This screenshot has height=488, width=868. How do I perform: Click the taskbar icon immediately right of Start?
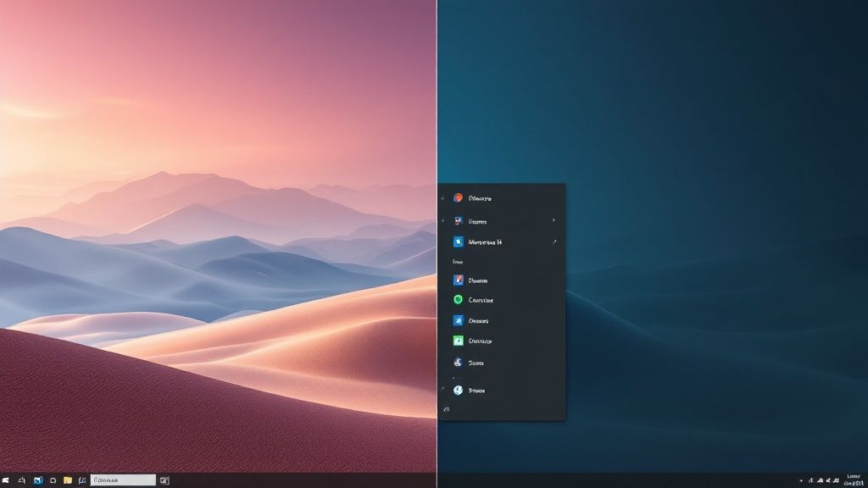[21, 480]
